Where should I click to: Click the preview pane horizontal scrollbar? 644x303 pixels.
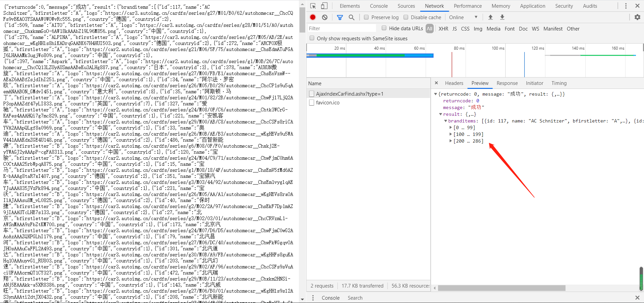[501, 288]
